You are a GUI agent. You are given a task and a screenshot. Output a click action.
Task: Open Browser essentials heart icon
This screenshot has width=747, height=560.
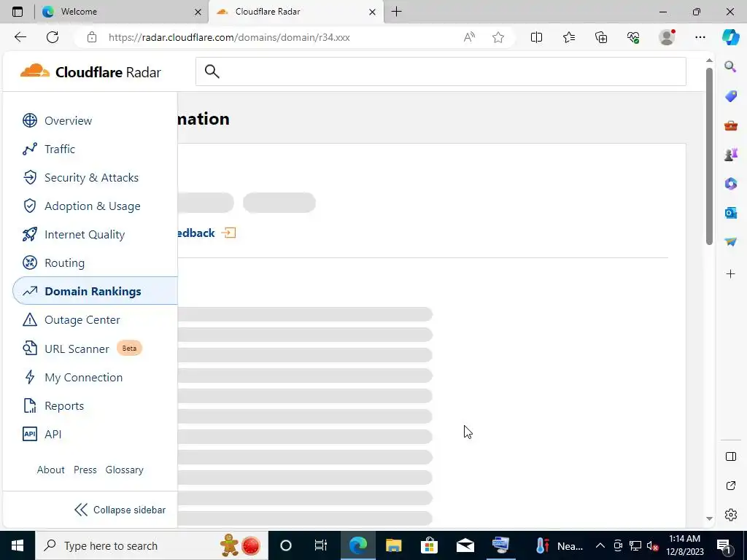click(x=633, y=37)
